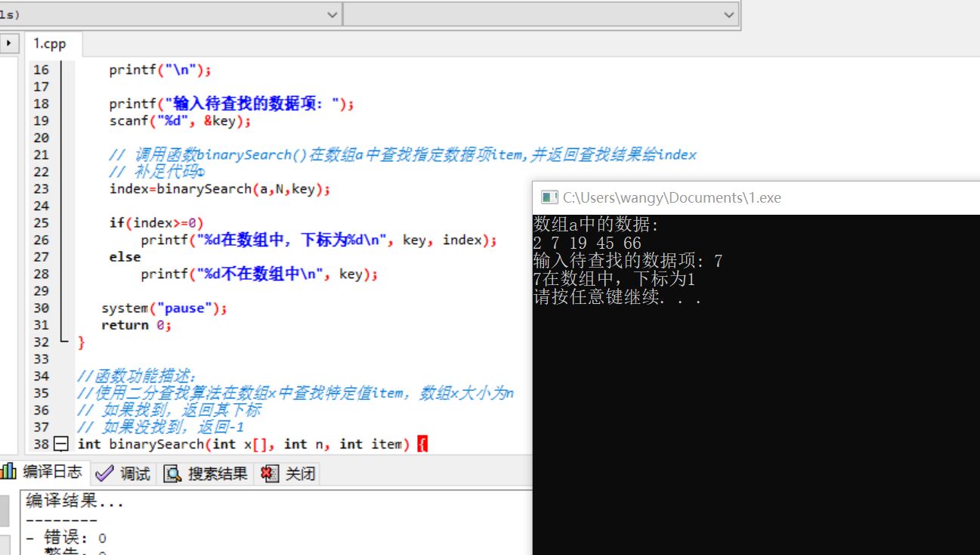Select the 1.cpp editor tab

coord(50,44)
